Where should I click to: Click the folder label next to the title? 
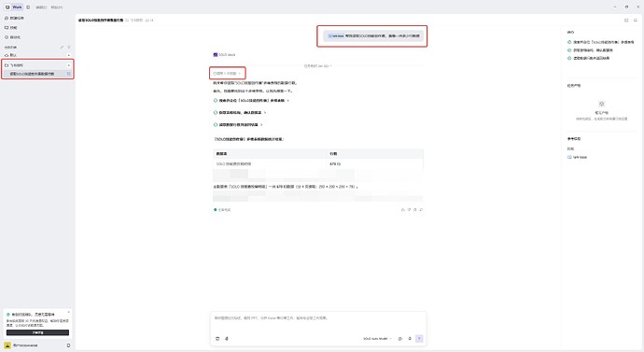[134, 20]
